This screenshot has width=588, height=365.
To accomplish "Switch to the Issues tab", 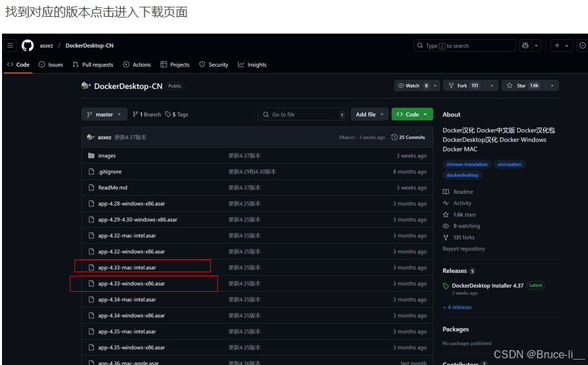I will pos(50,65).
